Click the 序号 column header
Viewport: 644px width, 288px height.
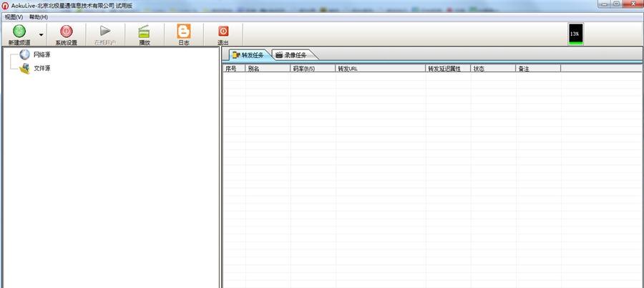(234, 69)
